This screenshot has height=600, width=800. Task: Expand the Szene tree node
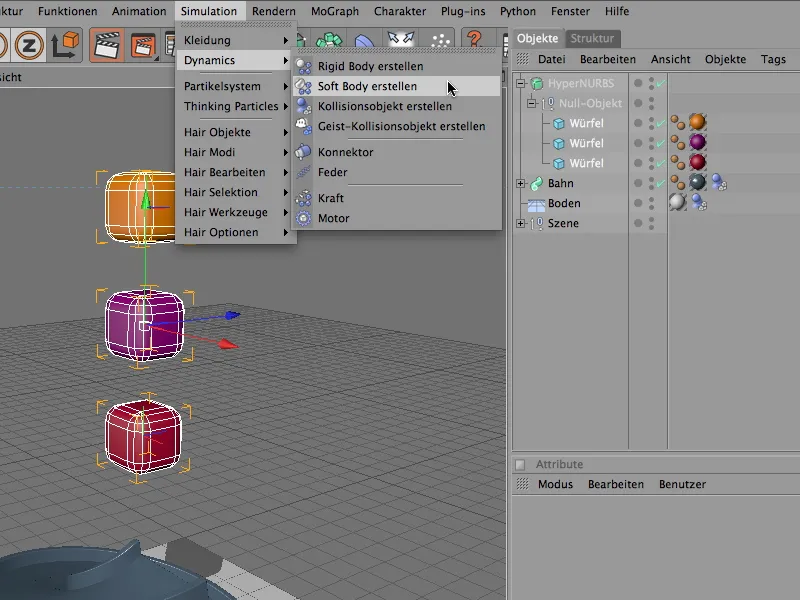520,223
